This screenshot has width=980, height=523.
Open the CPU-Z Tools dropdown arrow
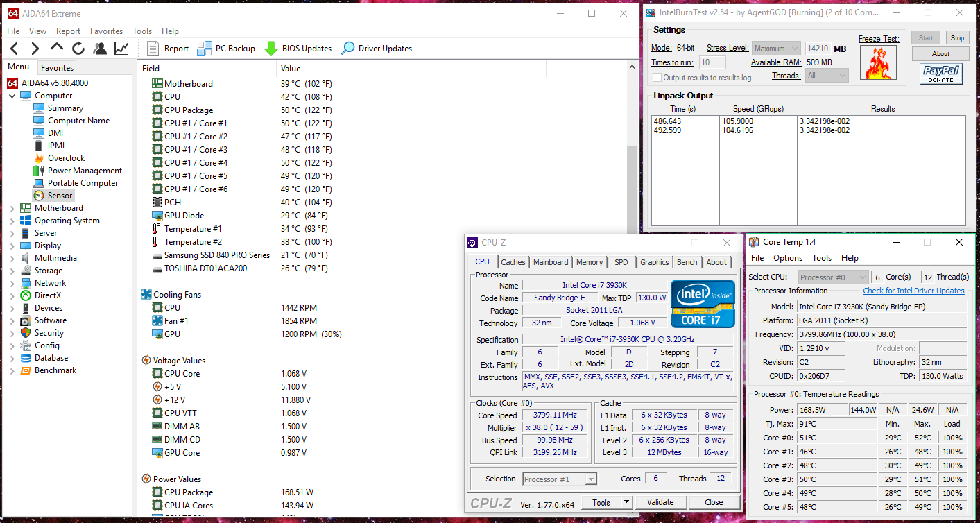(626, 502)
